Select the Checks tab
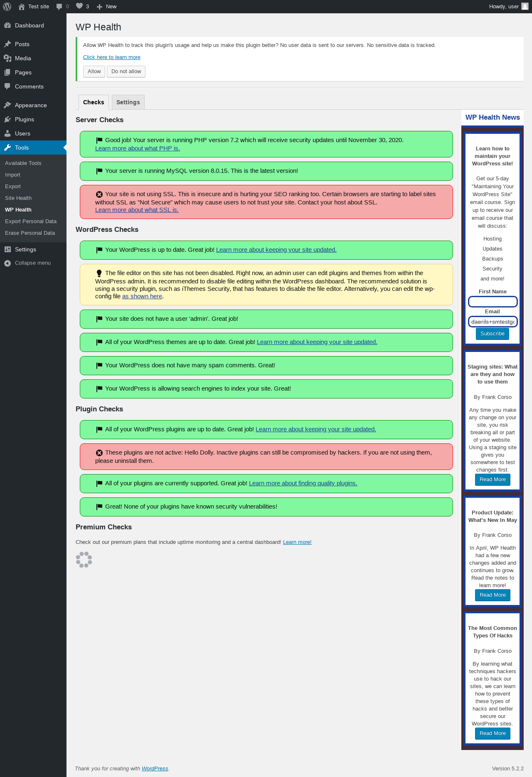Image resolution: width=532 pixels, height=777 pixels. (94, 102)
